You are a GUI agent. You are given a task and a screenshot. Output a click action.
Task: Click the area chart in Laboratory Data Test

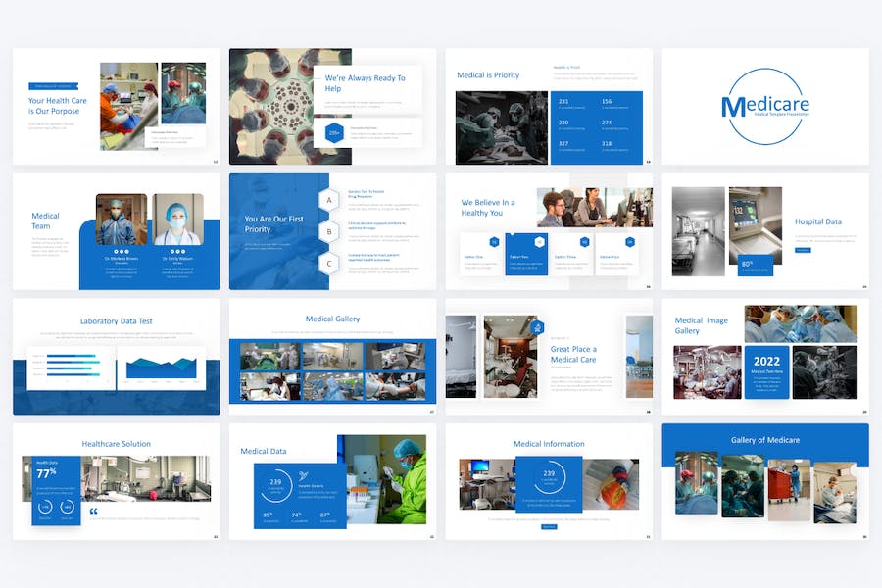click(x=162, y=367)
